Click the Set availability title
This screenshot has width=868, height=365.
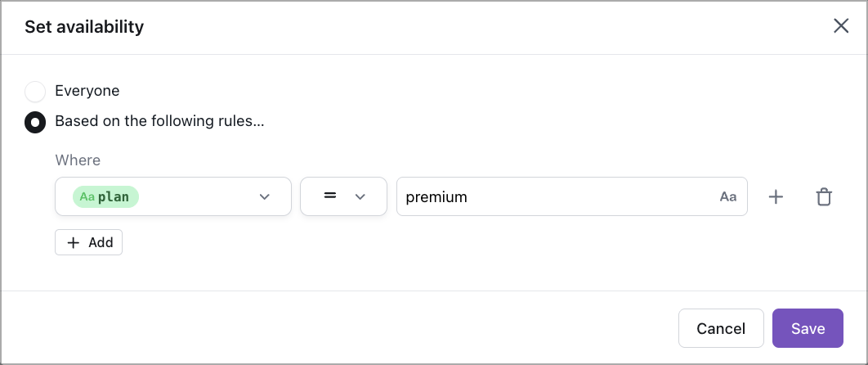tap(84, 27)
